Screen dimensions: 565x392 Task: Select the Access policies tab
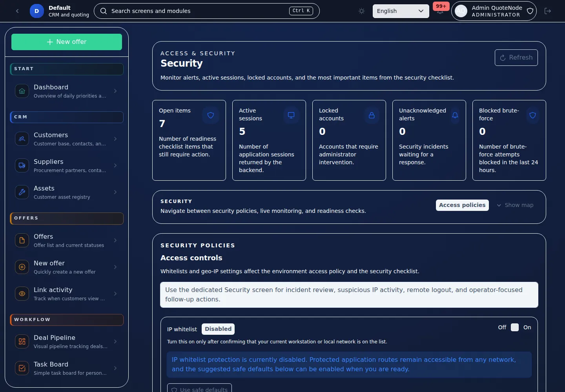click(x=462, y=205)
